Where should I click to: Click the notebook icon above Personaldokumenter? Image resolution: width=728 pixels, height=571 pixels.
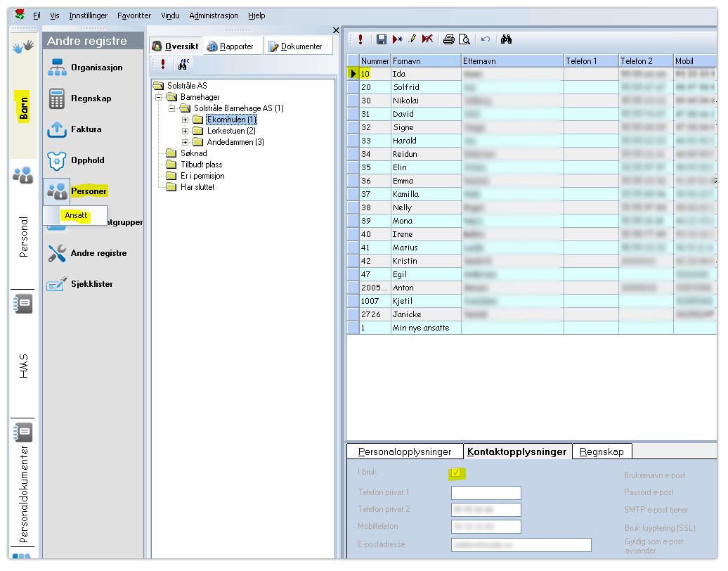tap(22, 432)
